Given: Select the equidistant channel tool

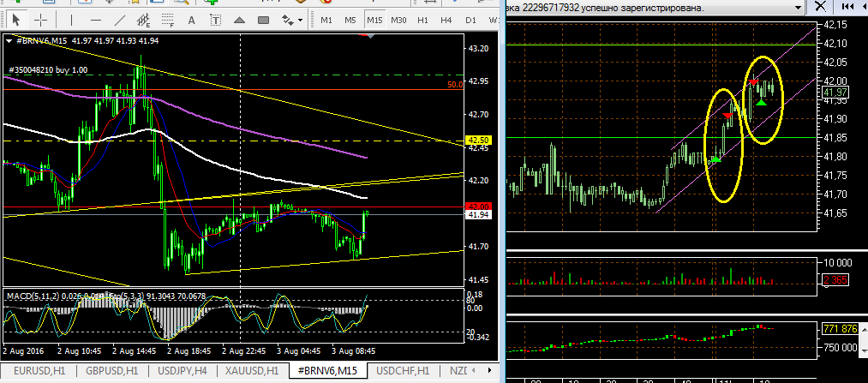Looking at the screenshot, I should (x=144, y=21).
